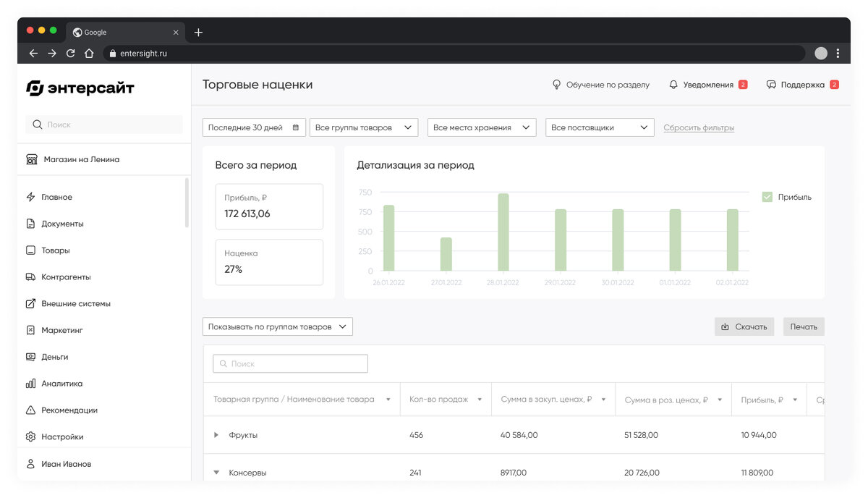This screenshot has width=868, height=498.
Task: Click the Скачать download icon
Action: (725, 327)
